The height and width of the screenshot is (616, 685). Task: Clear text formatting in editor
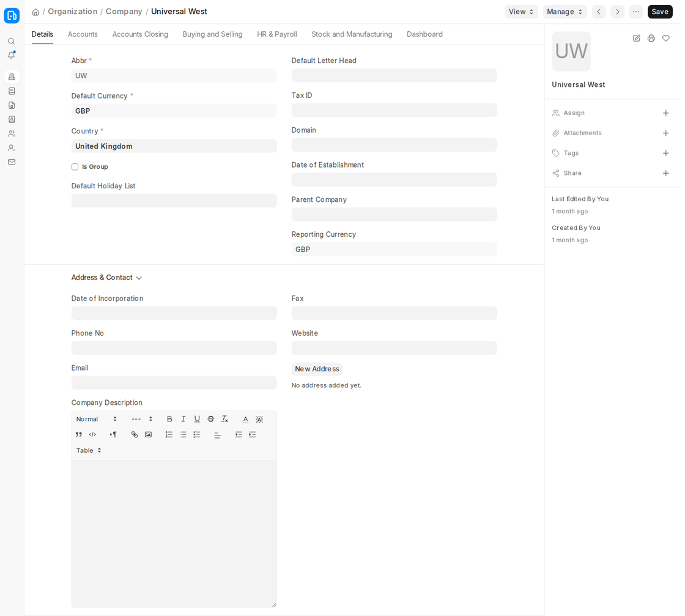(224, 419)
